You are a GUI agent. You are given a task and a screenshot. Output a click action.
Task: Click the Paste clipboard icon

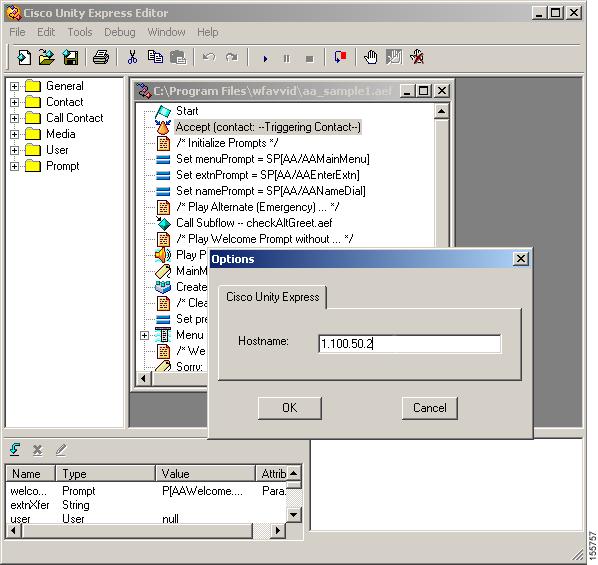point(178,58)
